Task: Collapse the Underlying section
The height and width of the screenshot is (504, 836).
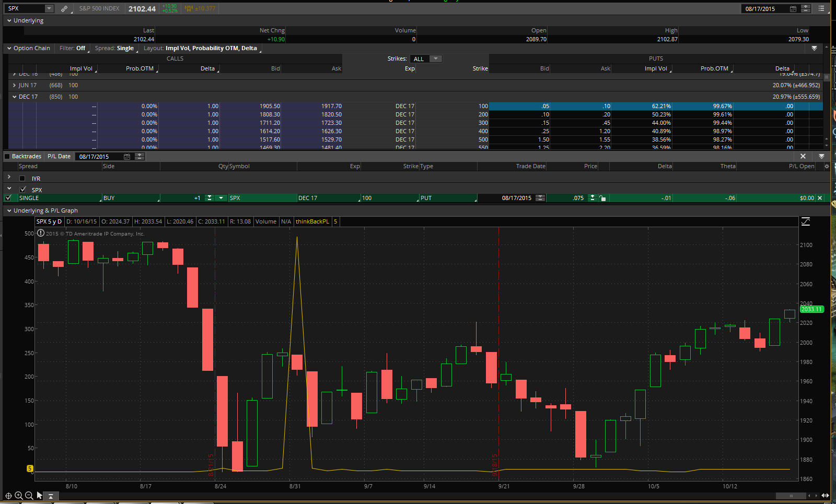Action: click(9, 20)
